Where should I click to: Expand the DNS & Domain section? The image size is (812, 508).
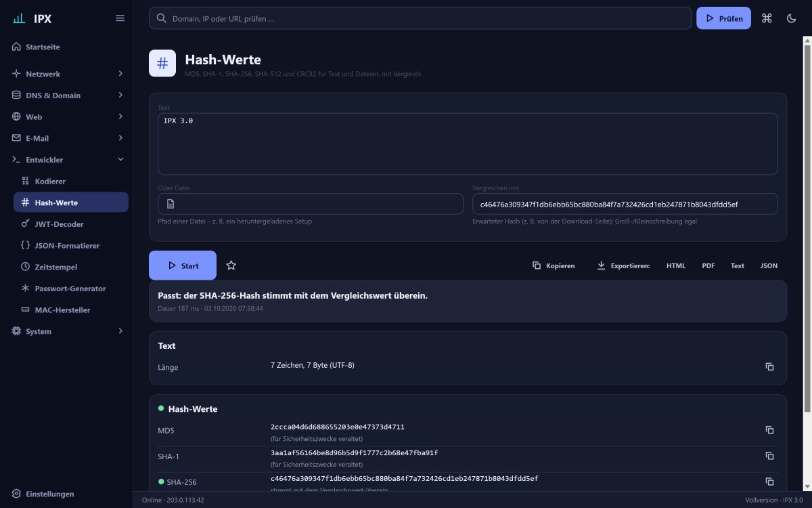pyautogui.click(x=68, y=96)
